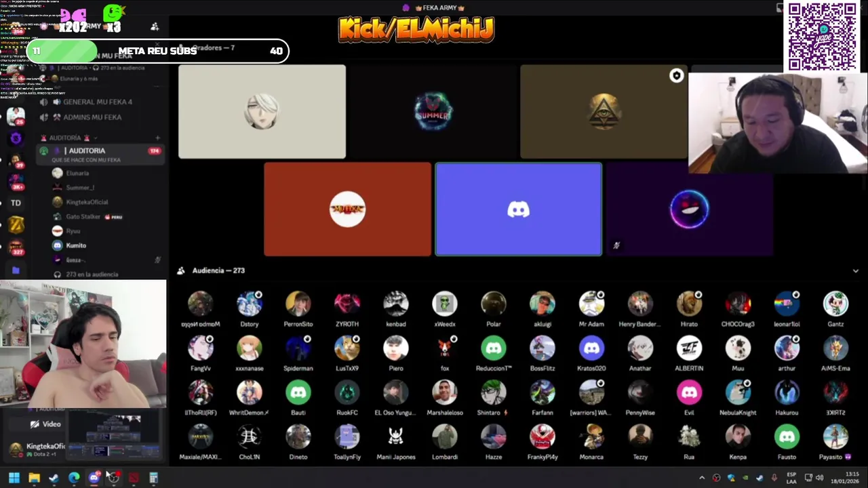Screen dimensions: 868x488
Task: Click the OBS icon in system tray
Action: tap(717, 478)
